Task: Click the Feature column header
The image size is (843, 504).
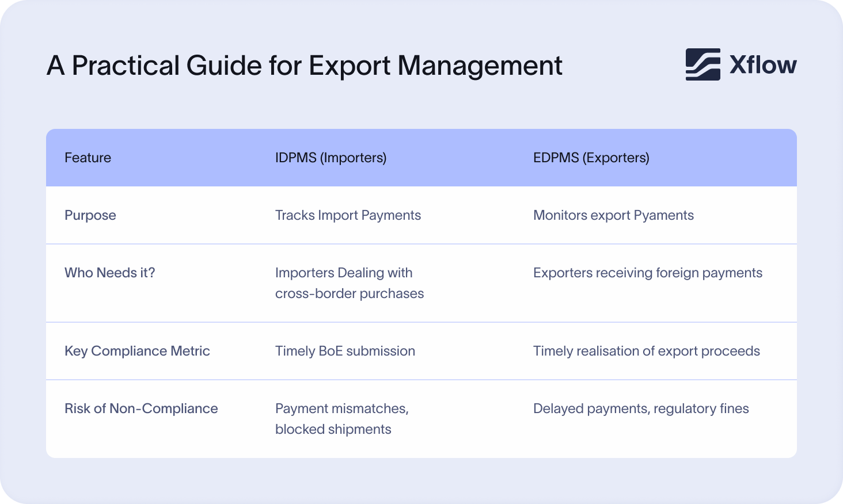Action: 88,158
